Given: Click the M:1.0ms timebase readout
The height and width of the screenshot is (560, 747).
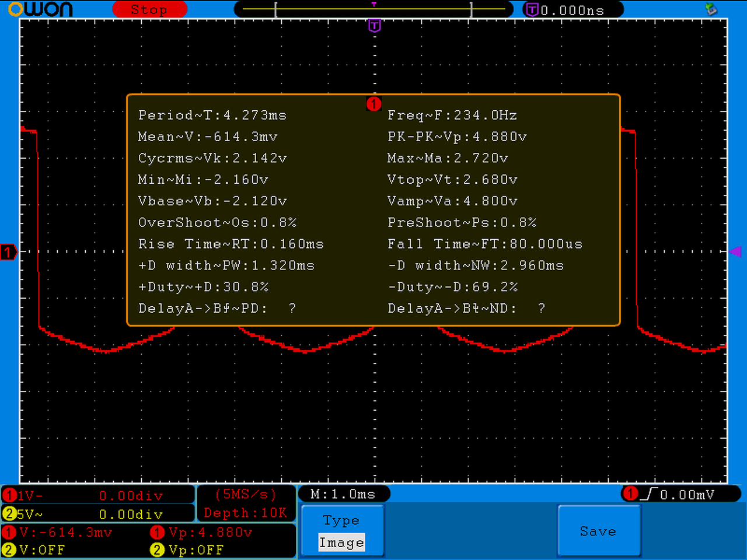Looking at the screenshot, I should point(344,494).
